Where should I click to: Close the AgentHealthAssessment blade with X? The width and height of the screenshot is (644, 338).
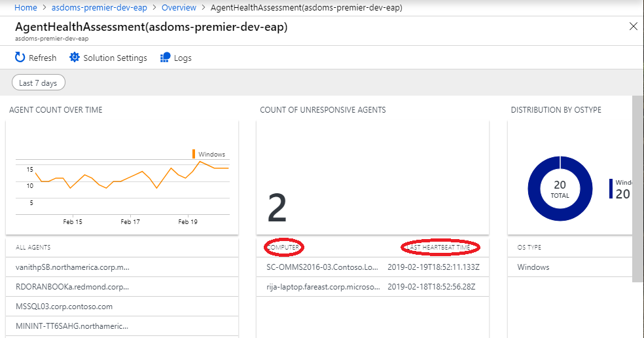[634, 27]
